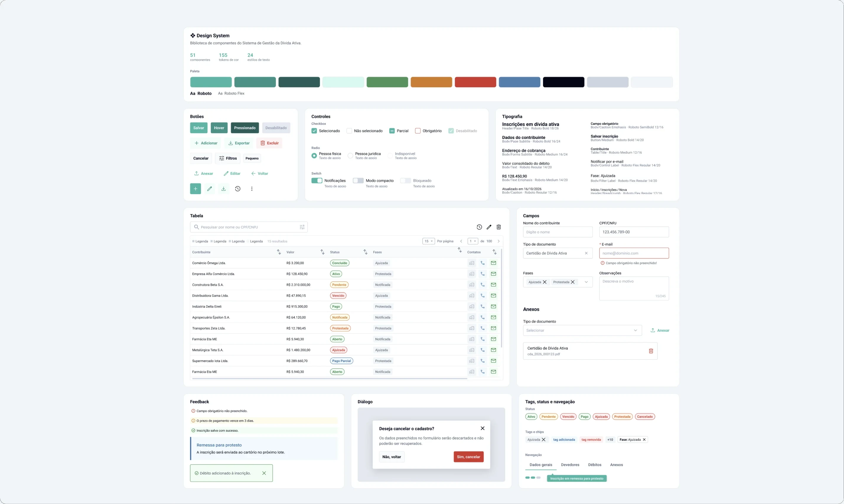Check the Obrigatório checkbox
Viewport: 844px width, 504px height.
(x=418, y=131)
